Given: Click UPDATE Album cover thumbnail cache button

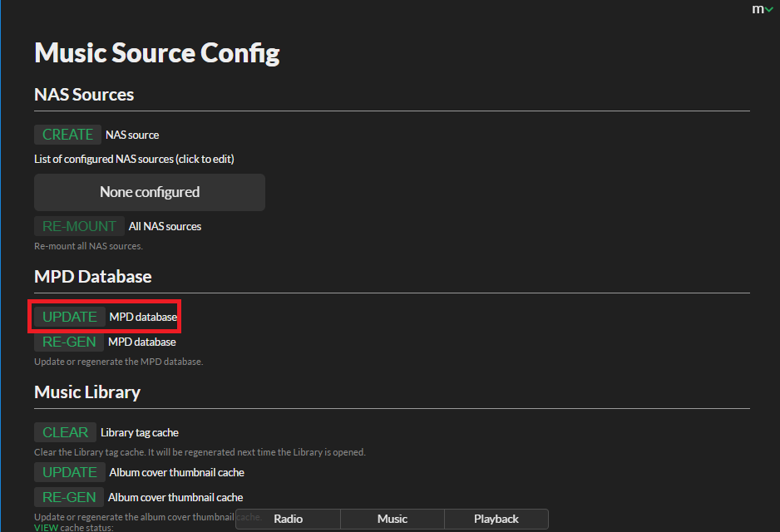Looking at the screenshot, I should tap(70, 472).
